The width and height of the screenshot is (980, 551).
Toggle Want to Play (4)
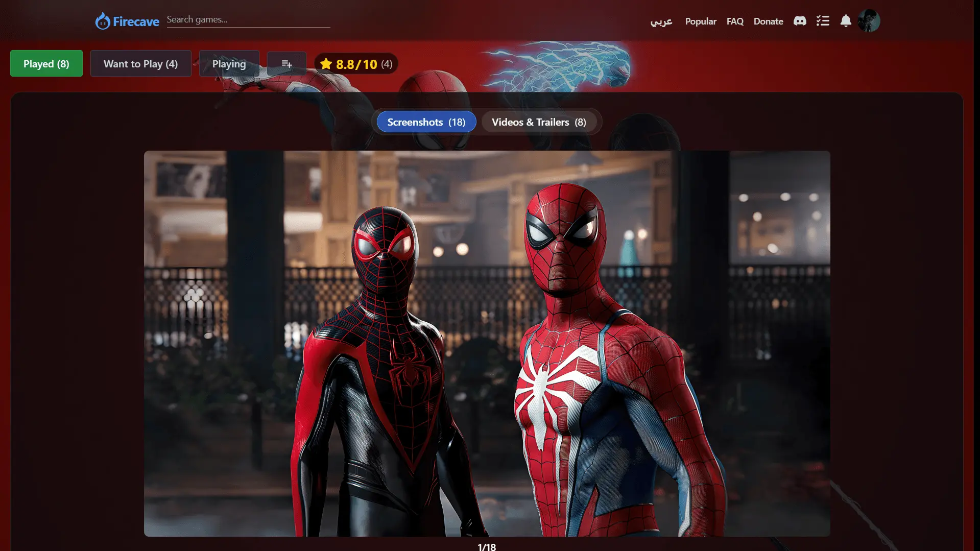(x=141, y=64)
